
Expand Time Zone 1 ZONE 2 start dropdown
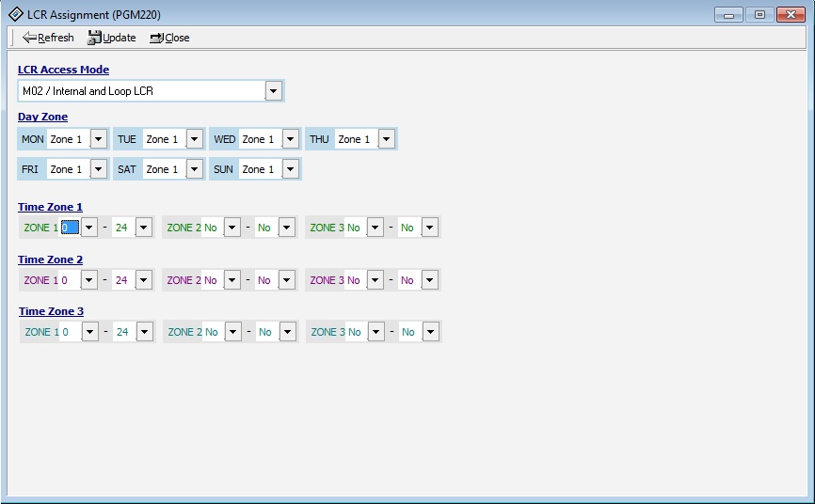tap(232, 228)
